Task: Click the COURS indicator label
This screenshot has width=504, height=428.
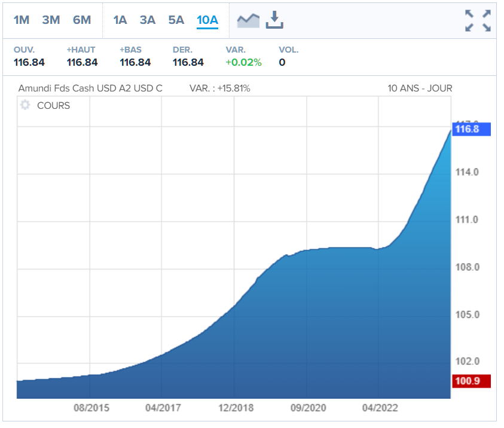Action: coord(53,106)
